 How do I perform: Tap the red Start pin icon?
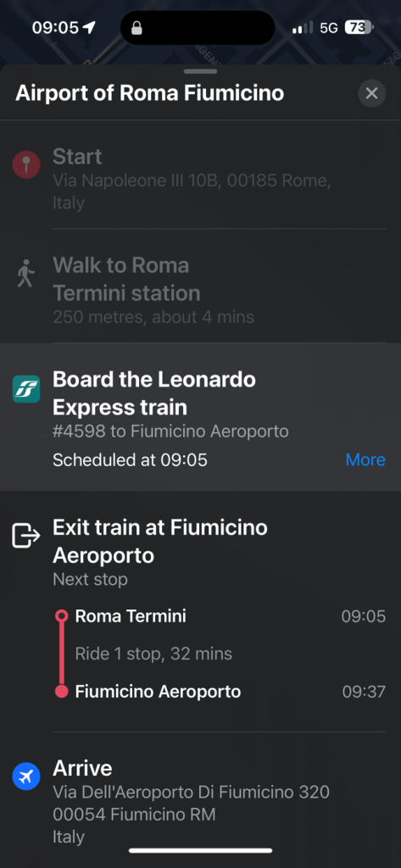[26, 165]
